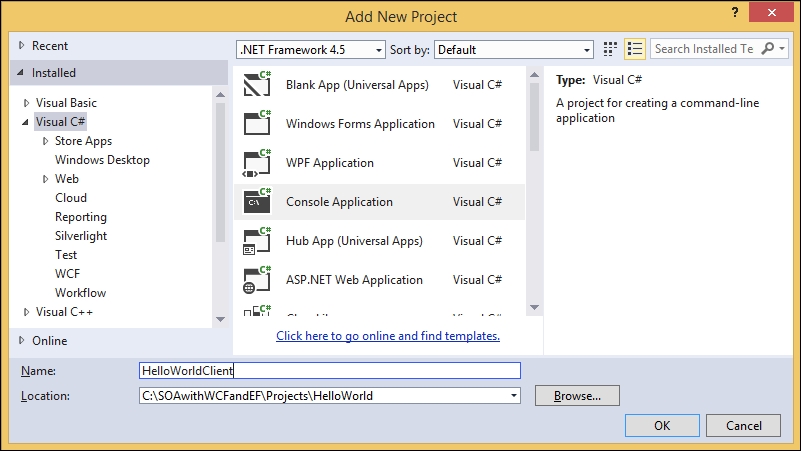Collapse the Visual C# node

[x=25, y=122]
